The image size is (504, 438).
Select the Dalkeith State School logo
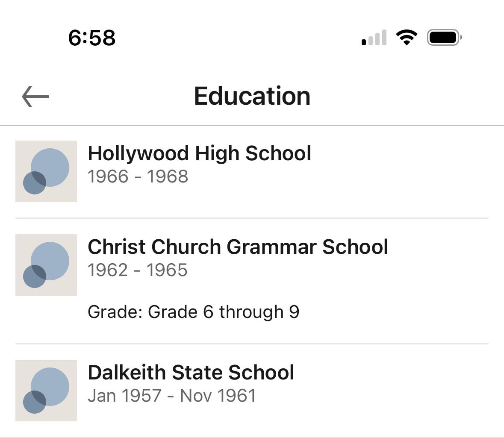[x=46, y=390]
